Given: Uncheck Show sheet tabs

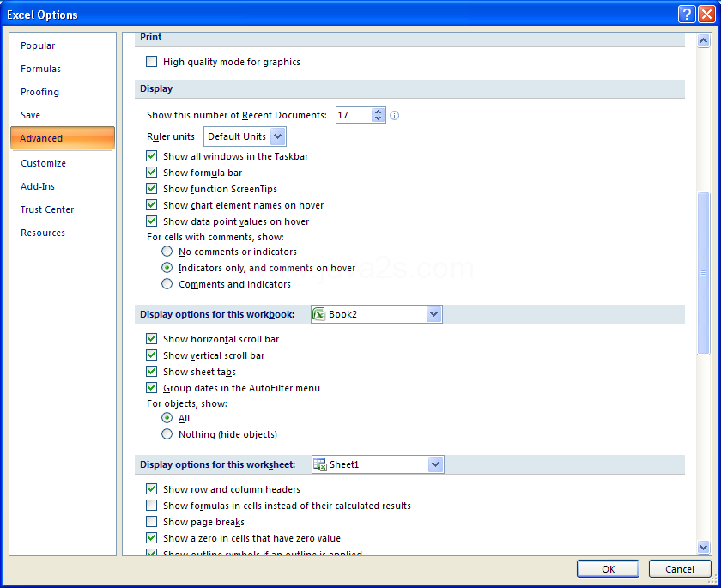Looking at the screenshot, I should (x=151, y=372).
